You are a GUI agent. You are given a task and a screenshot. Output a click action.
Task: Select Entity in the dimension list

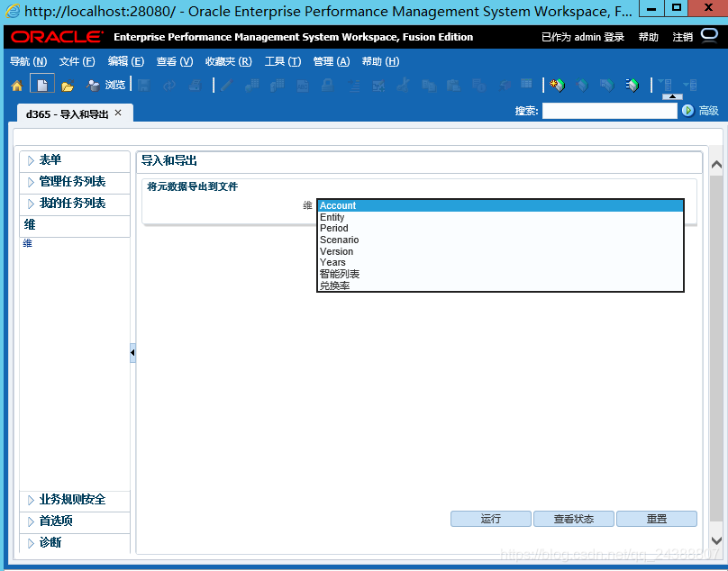pos(501,217)
